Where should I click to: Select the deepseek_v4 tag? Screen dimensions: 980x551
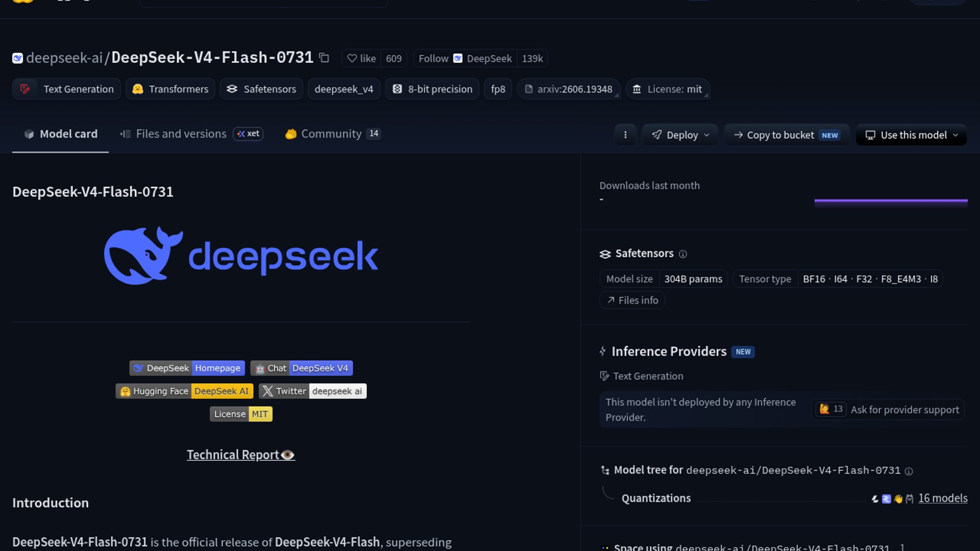click(x=344, y=89)
